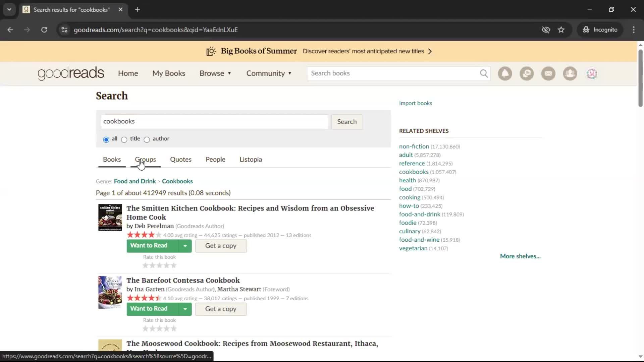Screen dimensions: 644x362
Task: Click the Barefoot Contessa Cookbook cover thumbnail
Action: [110, 293]
